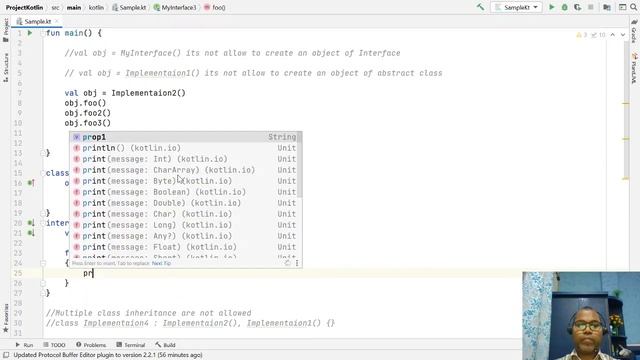The image size is (640, 360).
Task: Click the override gutter icon on line 16
Action: tap(31, 183)
